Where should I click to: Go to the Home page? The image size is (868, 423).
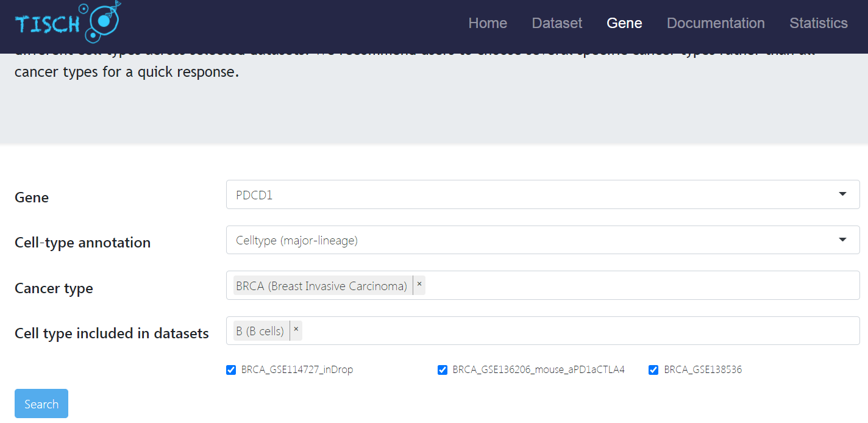488,23
